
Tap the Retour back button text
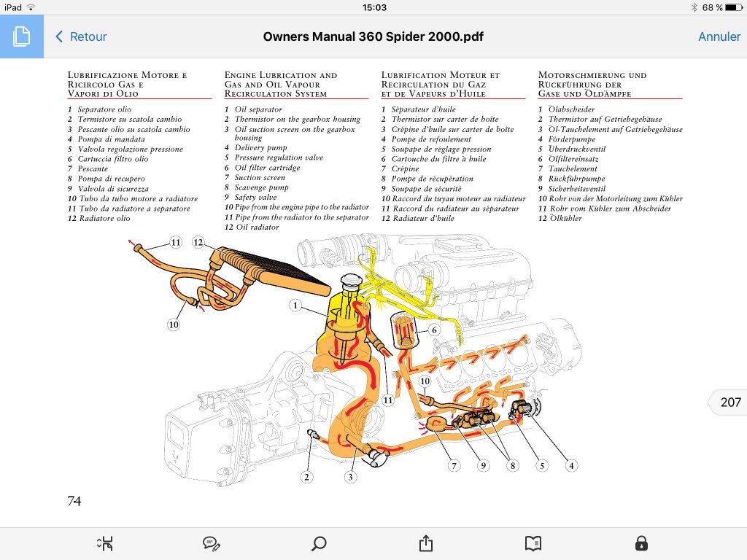88,36
